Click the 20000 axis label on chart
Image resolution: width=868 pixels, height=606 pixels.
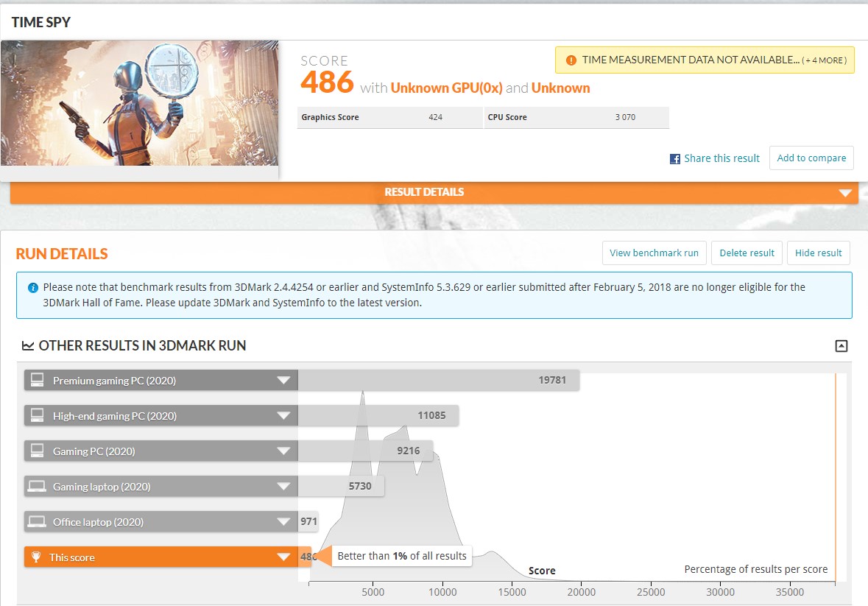(582, 592)
